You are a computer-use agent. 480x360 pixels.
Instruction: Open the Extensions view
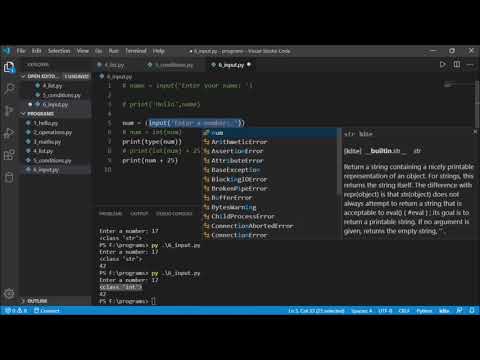[9, 155]
